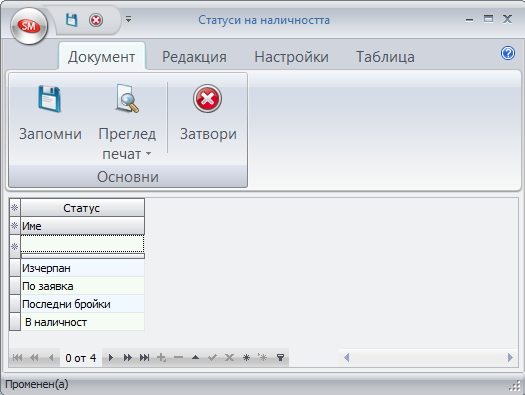The width and height of the screenshot is (525, 395).
Task: Expand quick access toolbar customize arrow
Action: pos(128,19)
